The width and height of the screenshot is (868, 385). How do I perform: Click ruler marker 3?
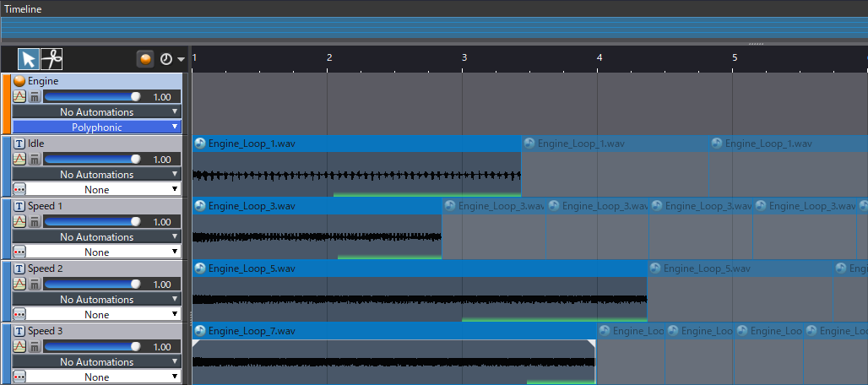pos(464,57)
